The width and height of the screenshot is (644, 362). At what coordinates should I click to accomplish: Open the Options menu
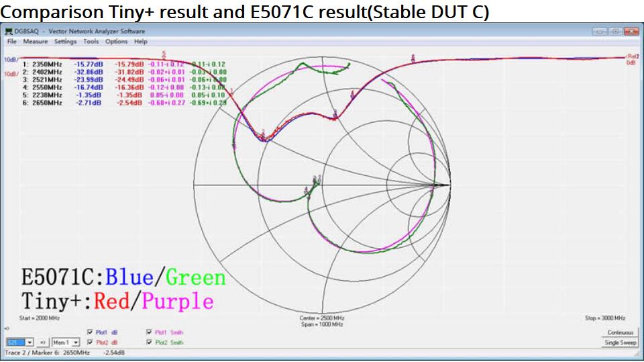116,42
